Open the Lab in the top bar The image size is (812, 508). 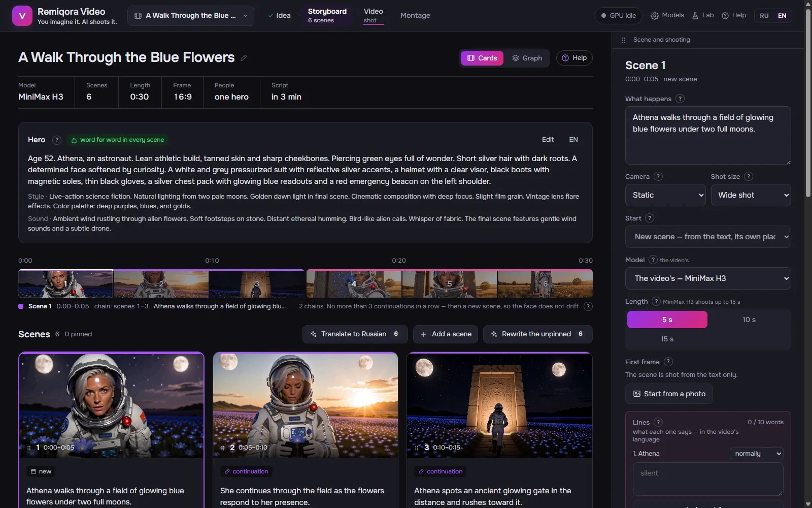point(703,15)
